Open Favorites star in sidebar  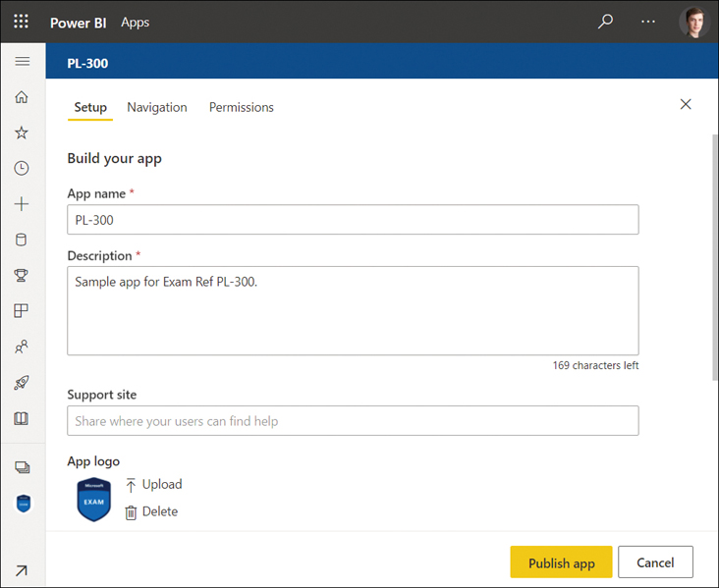click(22, 133)
